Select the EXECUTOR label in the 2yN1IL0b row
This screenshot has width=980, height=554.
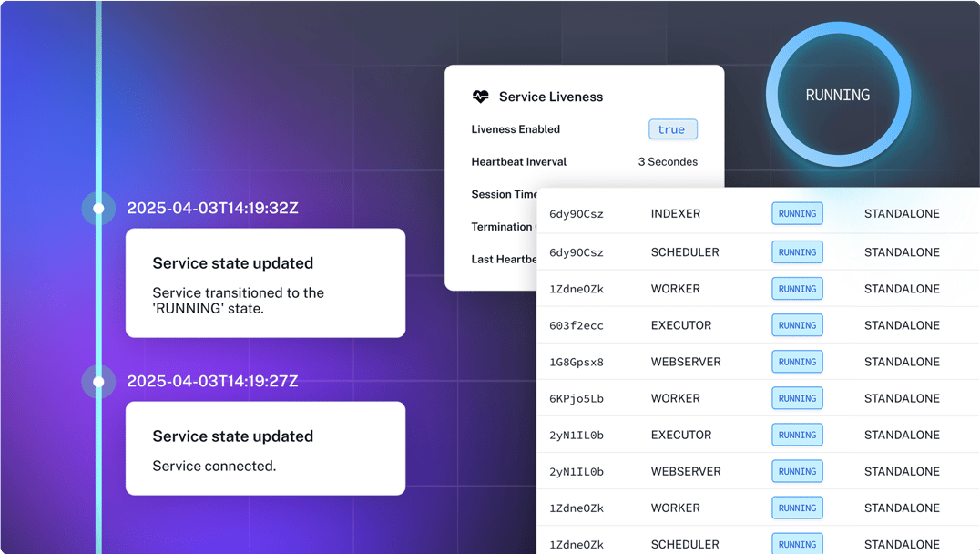click(x=680, y=435)
